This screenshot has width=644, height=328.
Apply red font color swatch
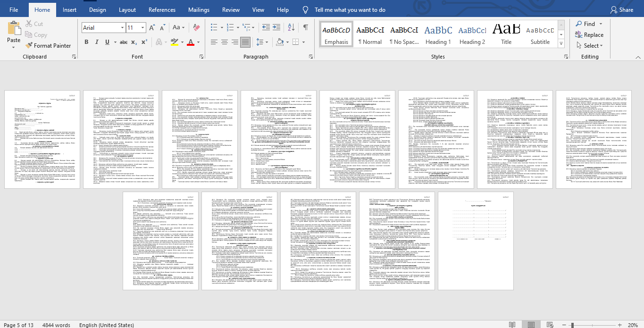pyautogui.click(x=191, y=42)
